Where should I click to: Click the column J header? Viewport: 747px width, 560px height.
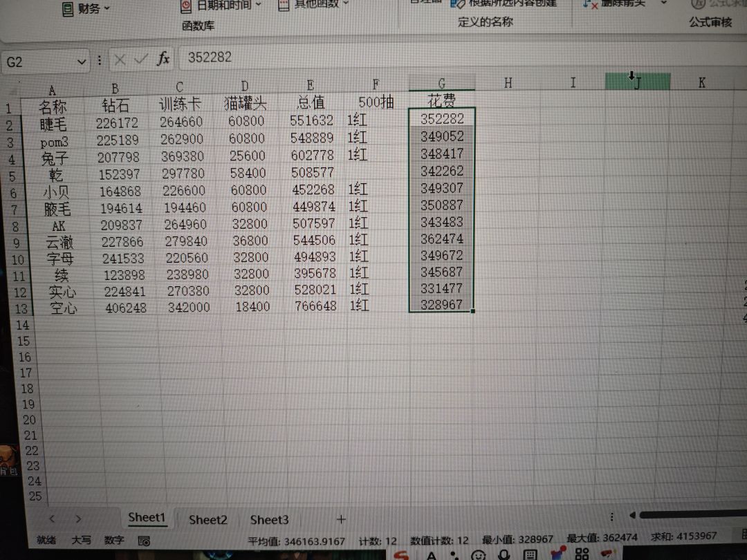coord(636,82)
